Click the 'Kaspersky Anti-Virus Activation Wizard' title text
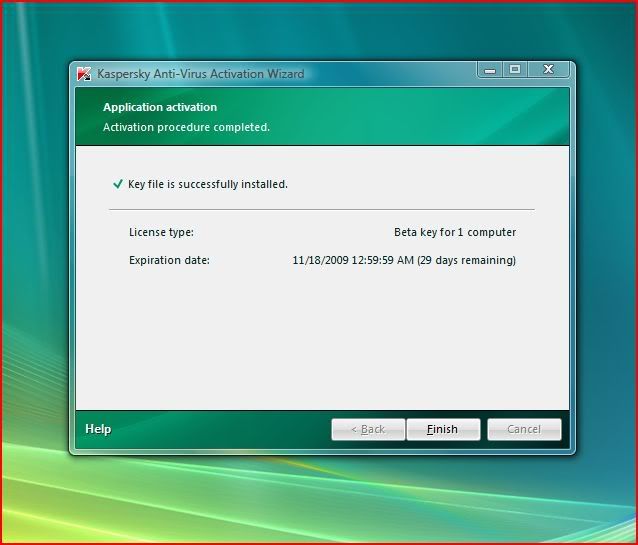Image resolution: width=638 pixels, height=545 pixels. (x=201, y=74)
